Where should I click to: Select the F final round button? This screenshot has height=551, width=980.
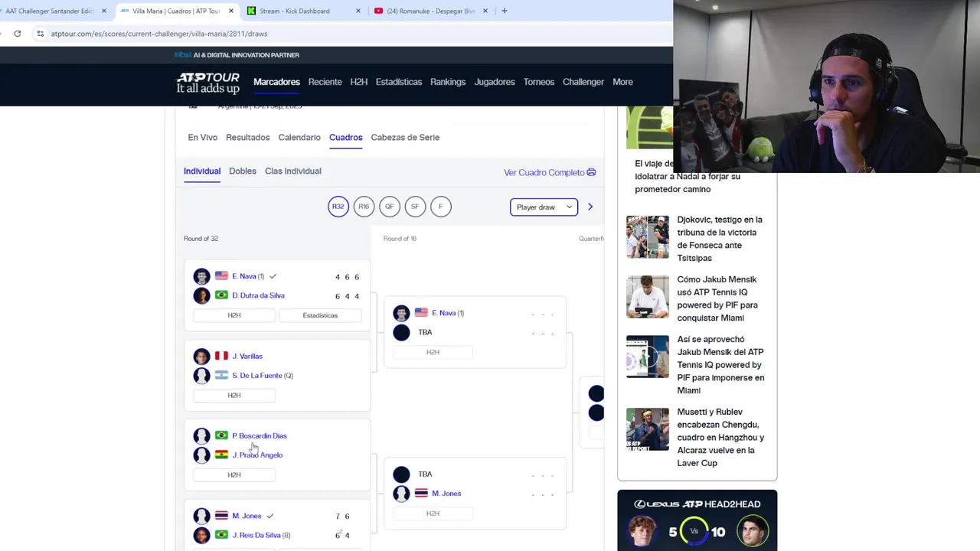(440, 207)
